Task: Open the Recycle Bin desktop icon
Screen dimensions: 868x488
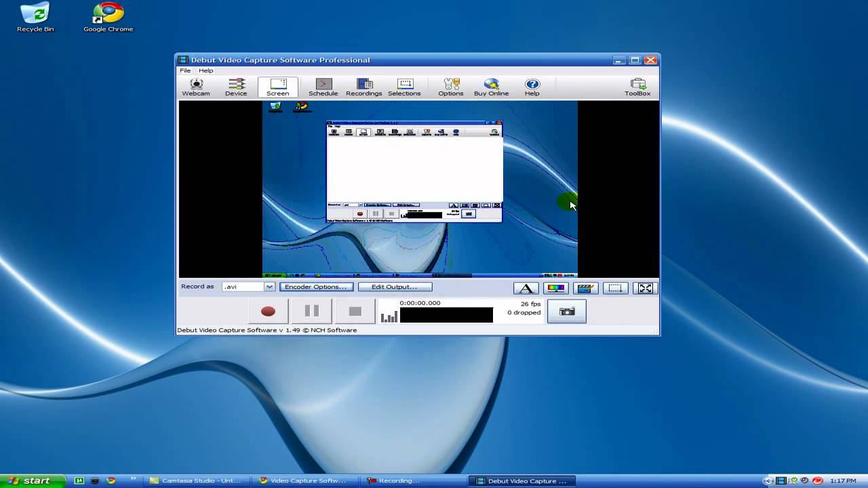Action: pos(35,18)
